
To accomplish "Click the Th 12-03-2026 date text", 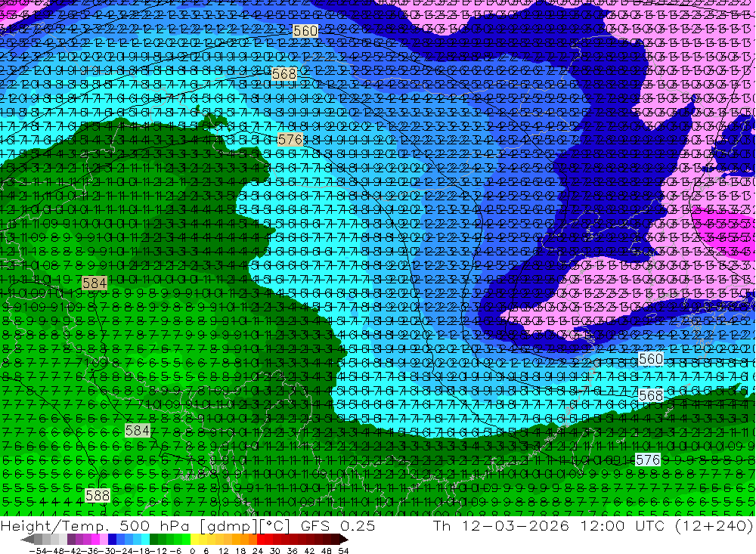I will [501, 525].
